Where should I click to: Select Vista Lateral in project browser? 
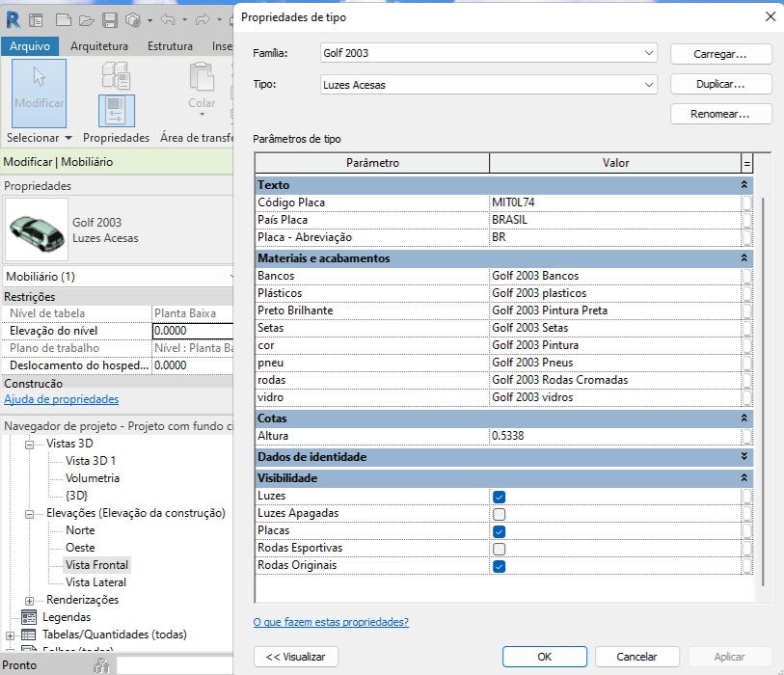95,582
